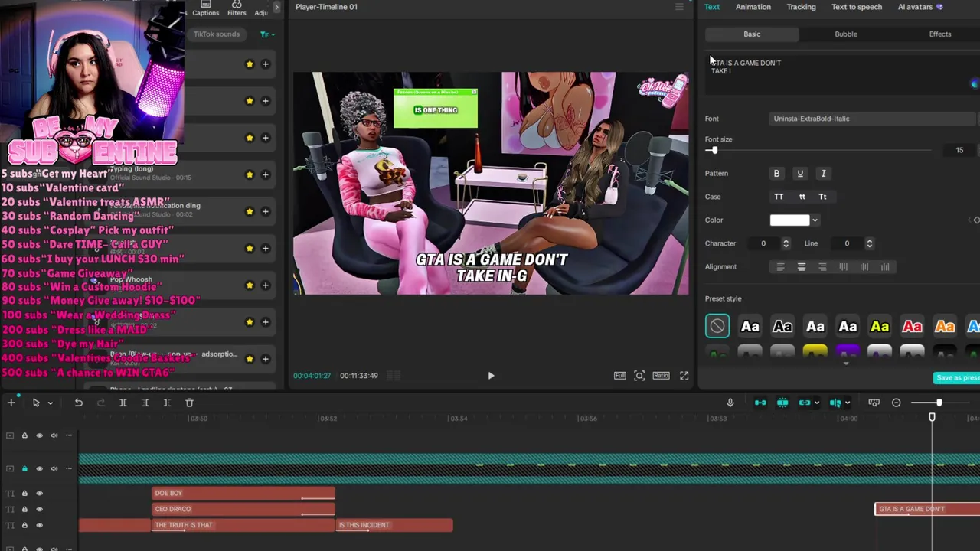Viewport: 980px width, 551px height.
Task: Toggle Italic text pattern
Action: (824, 174)
